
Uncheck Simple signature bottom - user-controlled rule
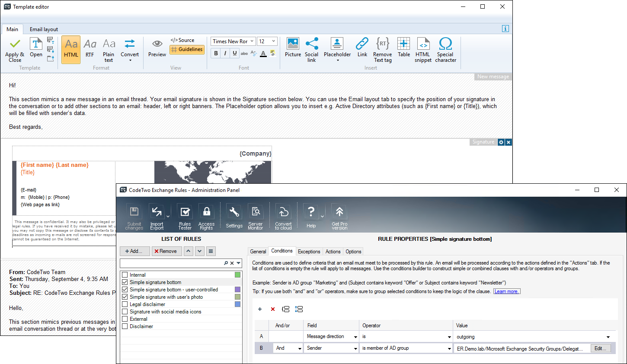point(125,290)
